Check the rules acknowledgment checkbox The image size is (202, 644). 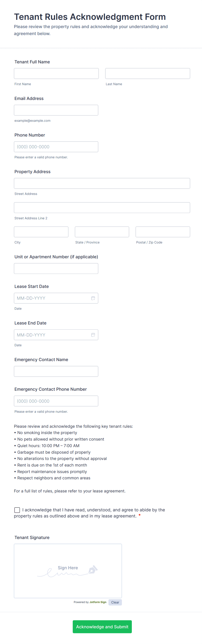17,510
